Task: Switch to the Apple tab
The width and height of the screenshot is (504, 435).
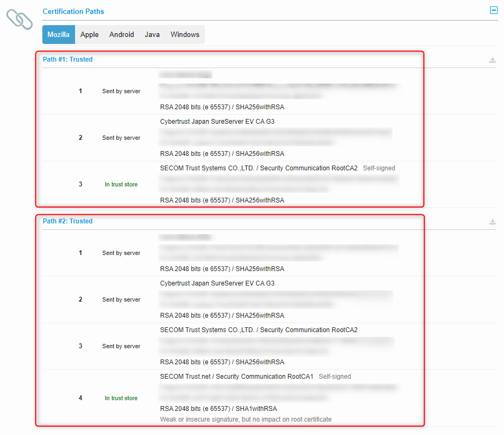Action: (90, 35)
